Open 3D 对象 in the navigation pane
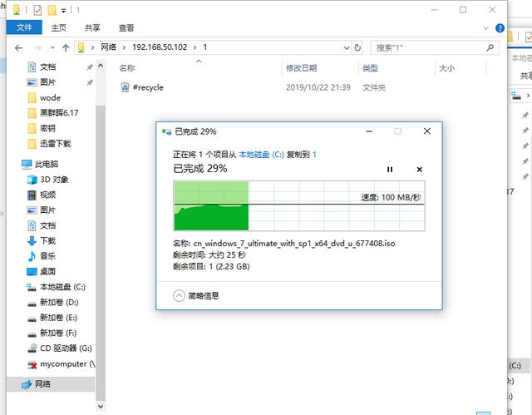This screenshot has height=415, width=532. [54, 180]
